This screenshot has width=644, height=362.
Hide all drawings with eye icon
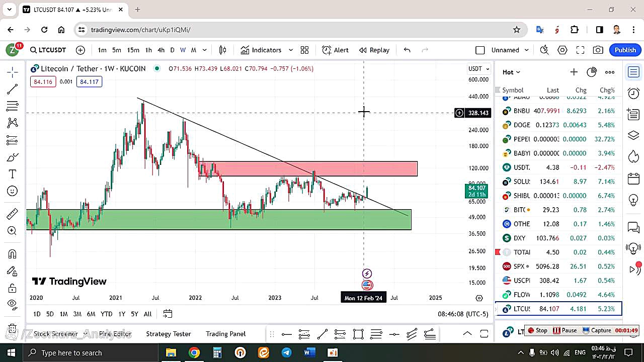click(13, 304)
